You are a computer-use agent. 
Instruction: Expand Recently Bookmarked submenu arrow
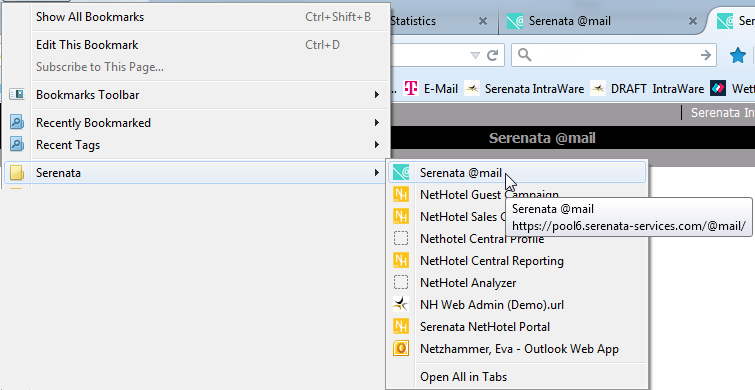(x=377, y=123)
